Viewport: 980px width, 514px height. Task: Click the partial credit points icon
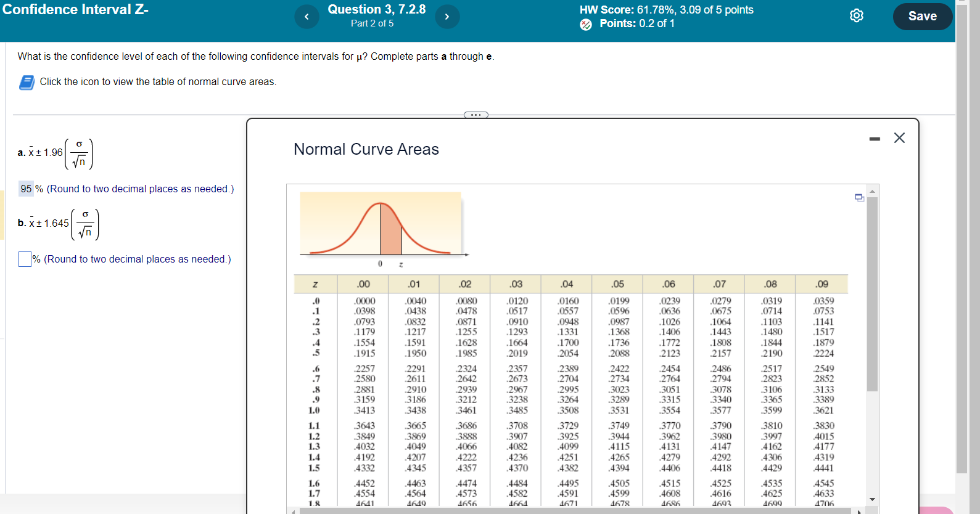pyautogui.click(x=586, y=24)
